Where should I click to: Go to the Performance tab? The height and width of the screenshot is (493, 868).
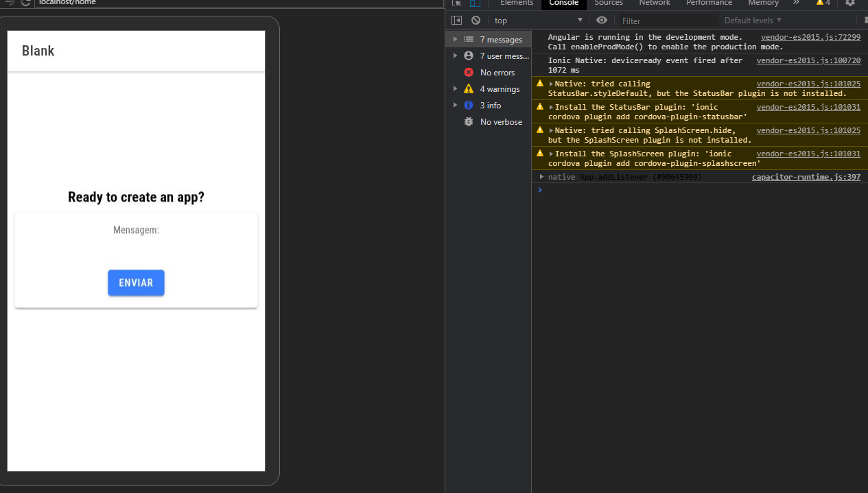pyautogui.click(x=709, y=3)
